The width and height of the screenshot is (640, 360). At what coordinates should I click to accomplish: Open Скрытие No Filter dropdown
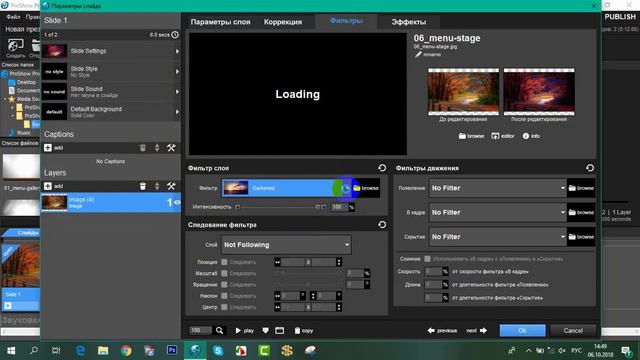(498, 237)
